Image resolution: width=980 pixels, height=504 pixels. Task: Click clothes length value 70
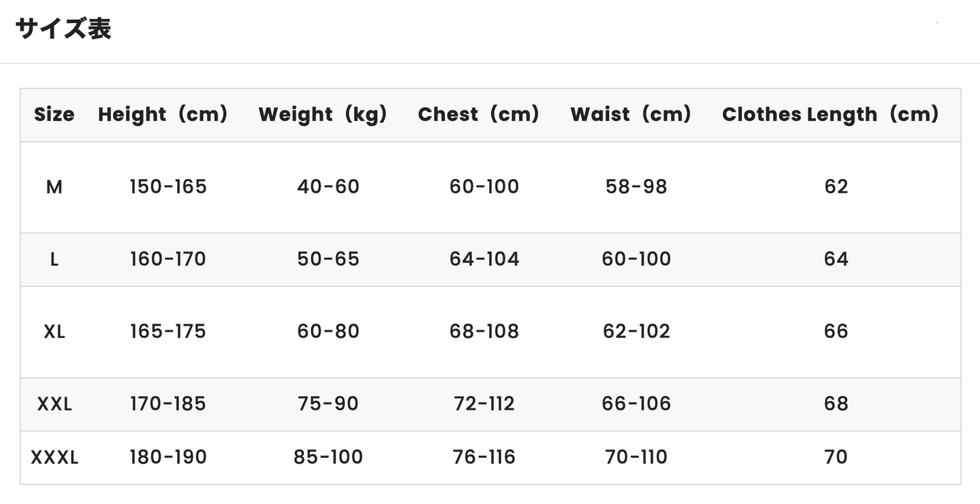[836, 457]
